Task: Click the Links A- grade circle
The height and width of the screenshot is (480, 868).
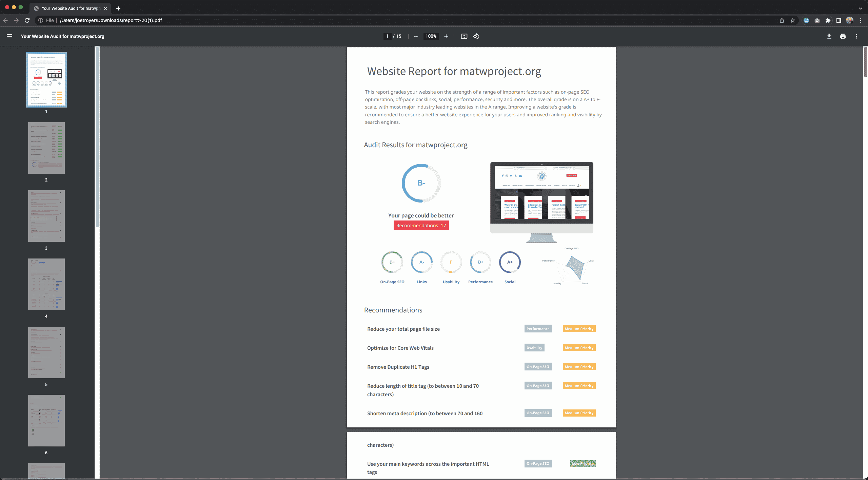Action: 422,262
